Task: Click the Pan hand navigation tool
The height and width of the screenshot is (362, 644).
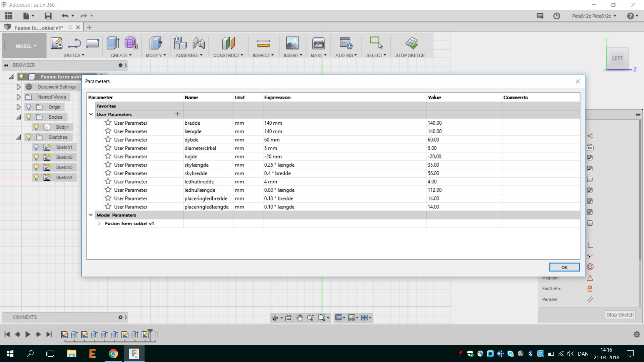Action: click(x=300, y=318)
